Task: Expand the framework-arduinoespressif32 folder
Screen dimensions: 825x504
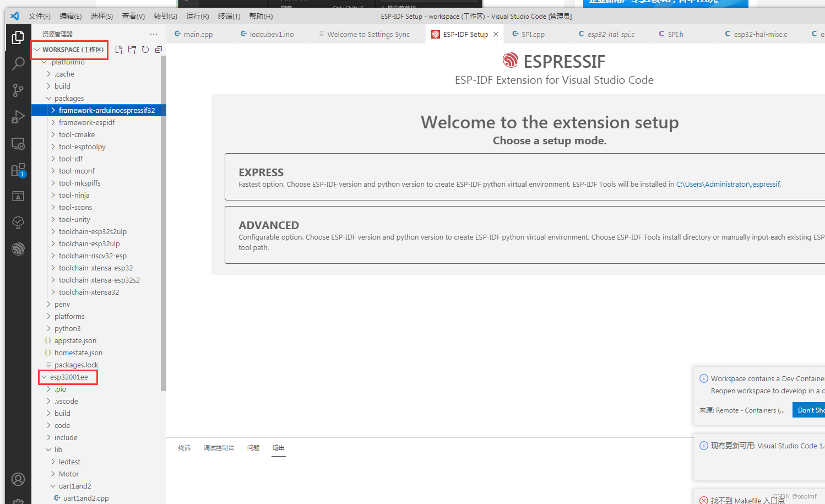Action: tap(99, 110)
